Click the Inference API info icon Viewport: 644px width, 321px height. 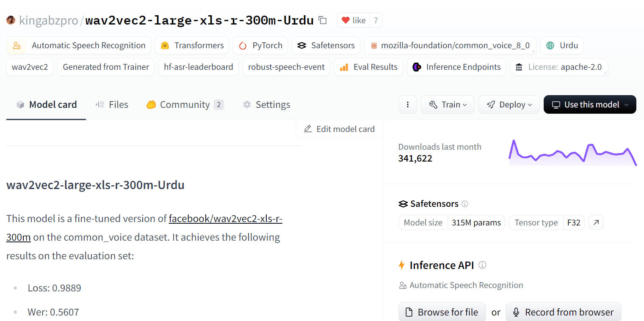(482, 265)
